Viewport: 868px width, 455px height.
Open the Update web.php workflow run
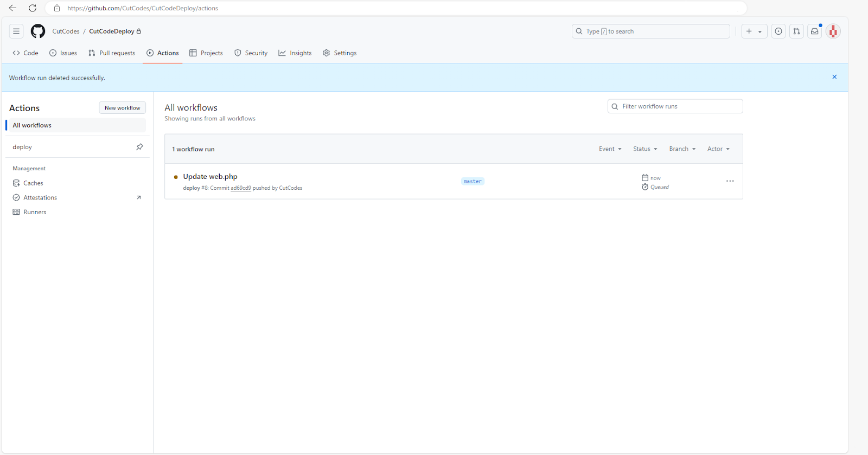(x=210, y=176)
